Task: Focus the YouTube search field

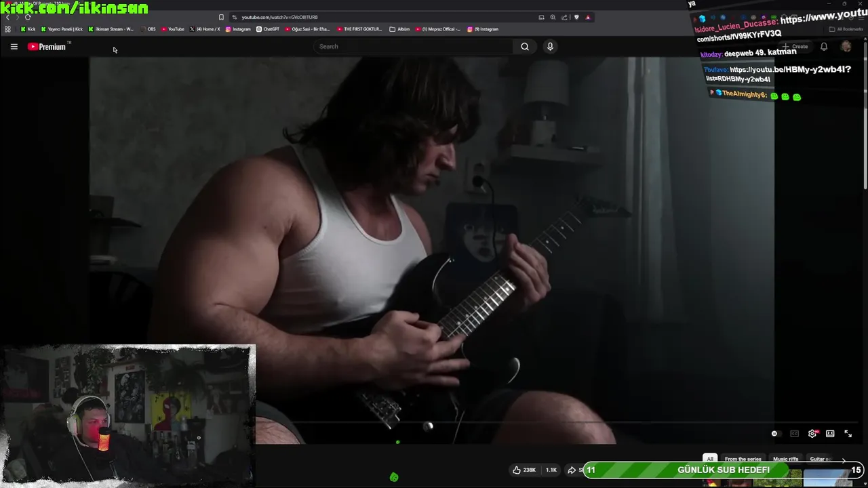Action: click(414, 47)
